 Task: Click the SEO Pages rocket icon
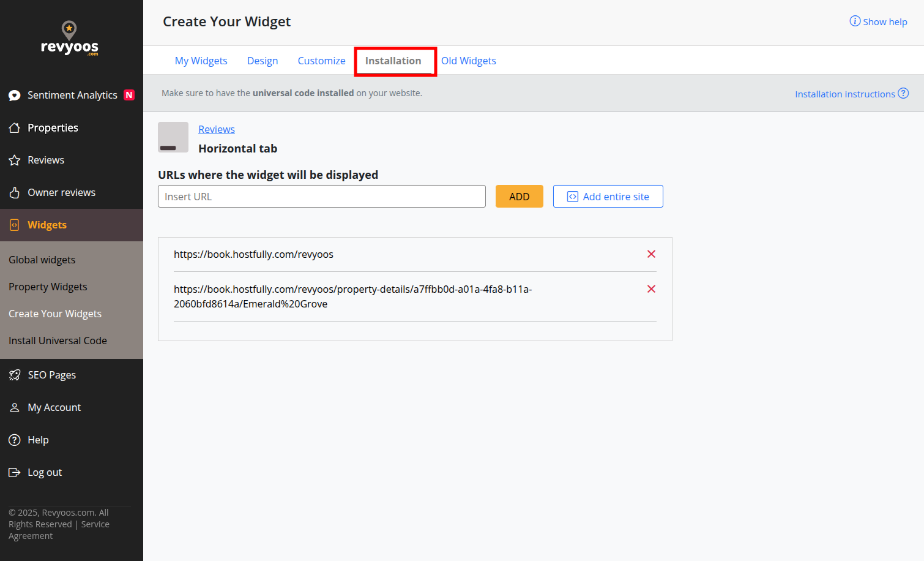(15, 375)
